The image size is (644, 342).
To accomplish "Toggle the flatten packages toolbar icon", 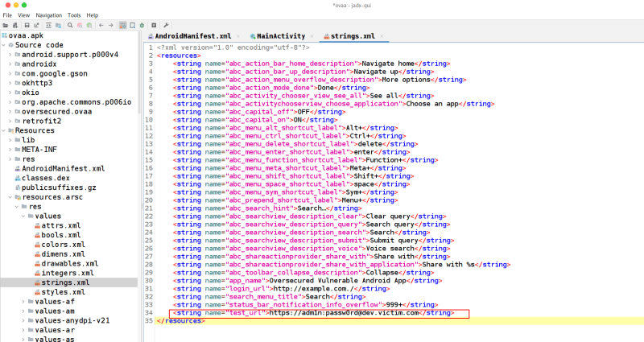I will coord(58,26).
